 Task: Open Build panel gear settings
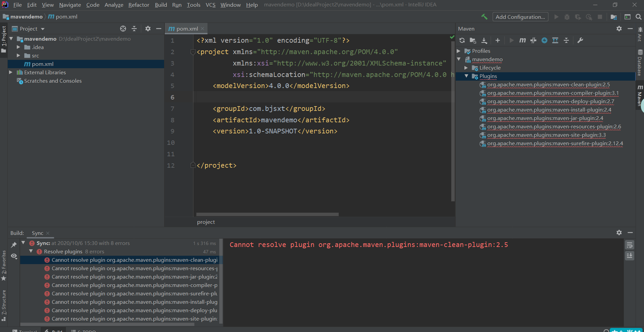pos(619,233)
